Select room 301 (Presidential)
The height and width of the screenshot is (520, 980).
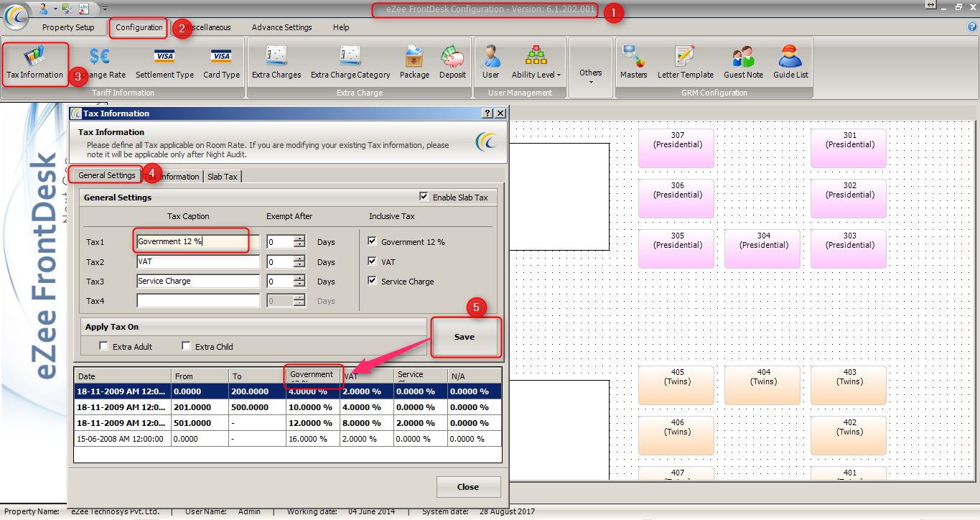[x=849, y=148]
